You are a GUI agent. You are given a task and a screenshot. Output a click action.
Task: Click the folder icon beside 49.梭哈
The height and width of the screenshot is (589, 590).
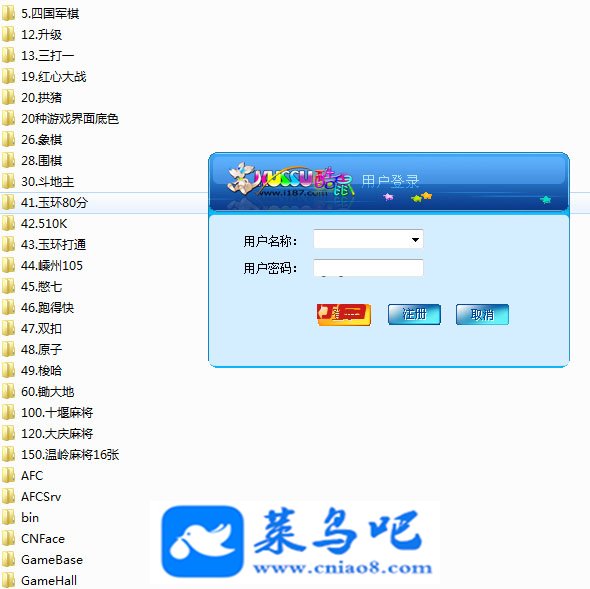[x=8, y=370]
